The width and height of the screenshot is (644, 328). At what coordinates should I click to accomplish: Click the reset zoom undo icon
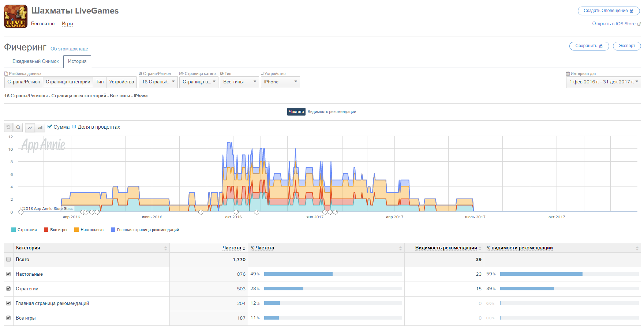(x=8, y=128)
